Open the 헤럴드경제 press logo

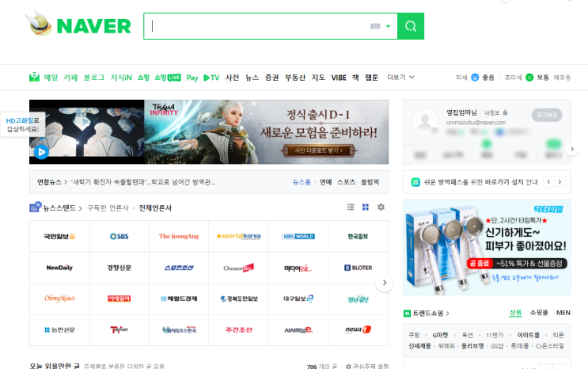(x=179, y=299)
